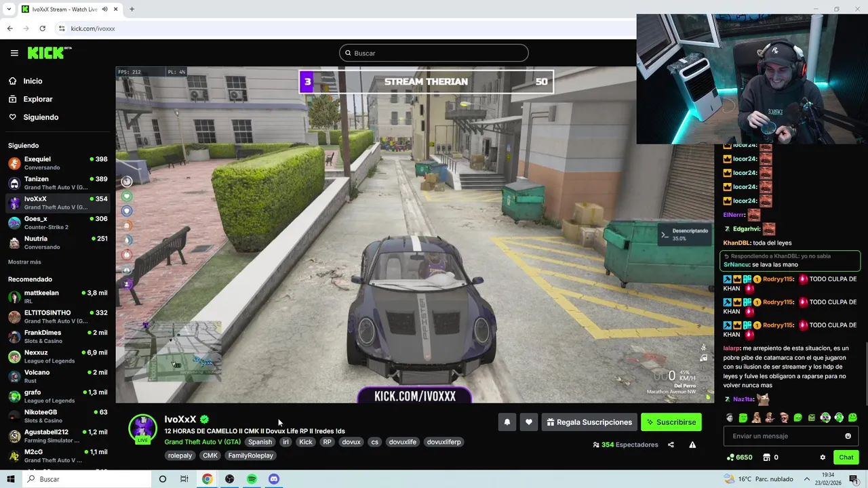The width and height of the screenshot is (868, 488).
Task: Open recommended channel ELTITOSINTHO
Action: [x=58, y=317]
